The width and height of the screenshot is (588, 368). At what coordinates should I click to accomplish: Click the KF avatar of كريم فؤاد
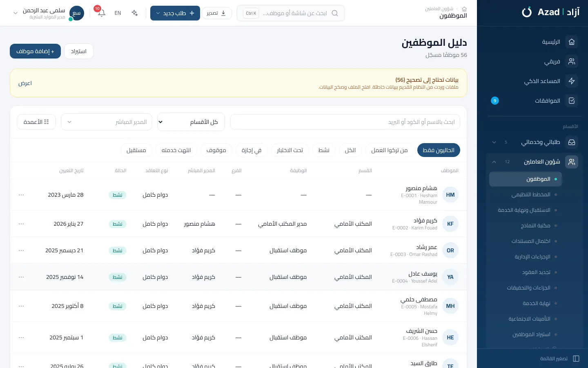click(450, 224)
